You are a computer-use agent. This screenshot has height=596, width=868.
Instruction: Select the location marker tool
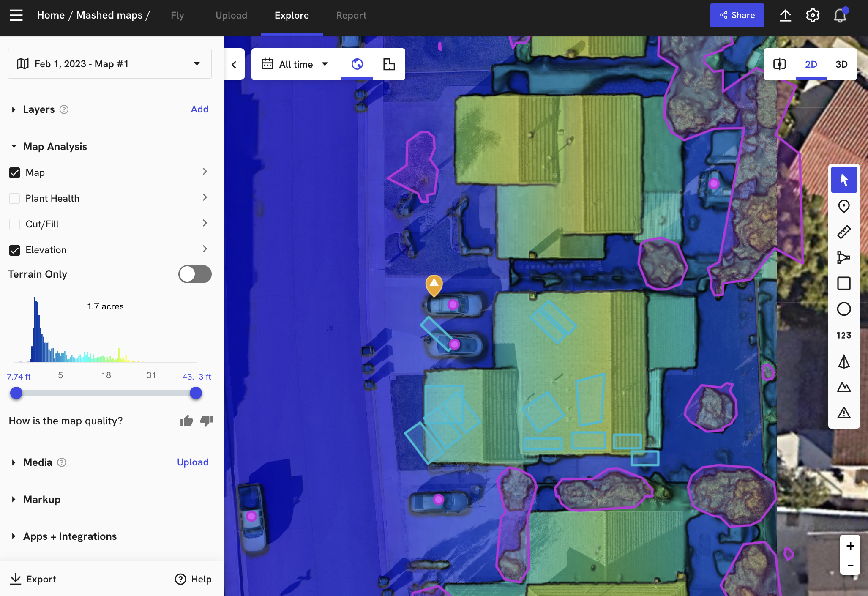(x=843, y=206)
